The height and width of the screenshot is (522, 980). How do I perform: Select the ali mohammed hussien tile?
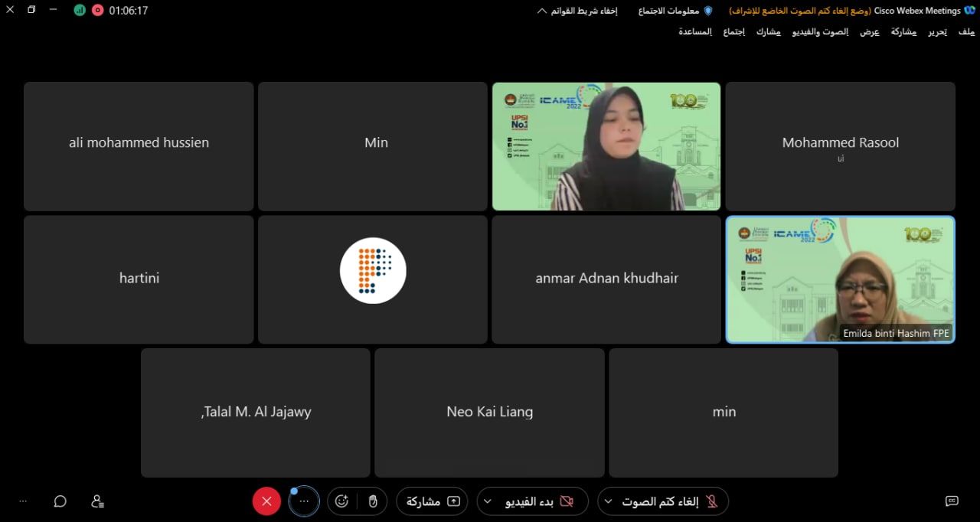139,146
